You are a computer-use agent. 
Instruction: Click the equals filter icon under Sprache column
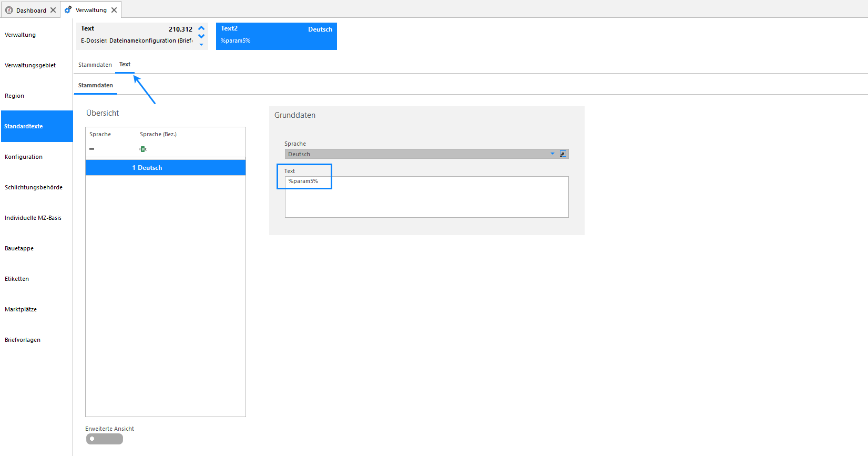[92, 149]
